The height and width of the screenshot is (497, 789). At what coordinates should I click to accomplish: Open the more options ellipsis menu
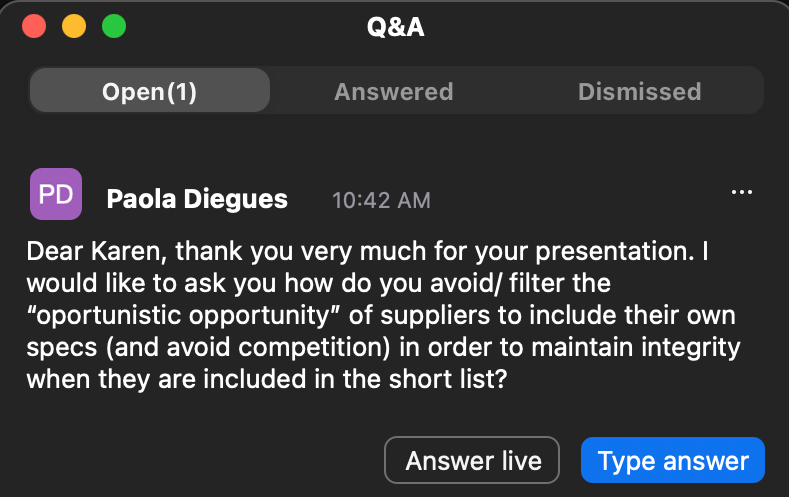741,191
